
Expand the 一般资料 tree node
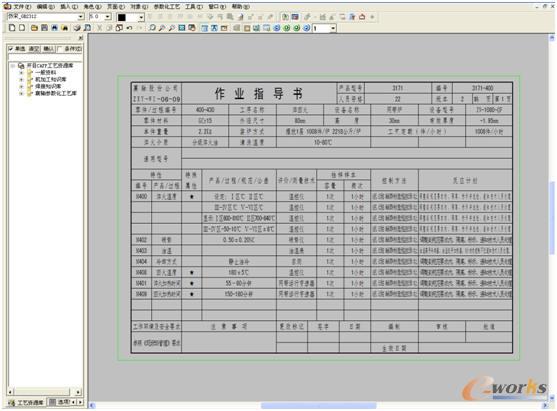[x=21, y=72]
